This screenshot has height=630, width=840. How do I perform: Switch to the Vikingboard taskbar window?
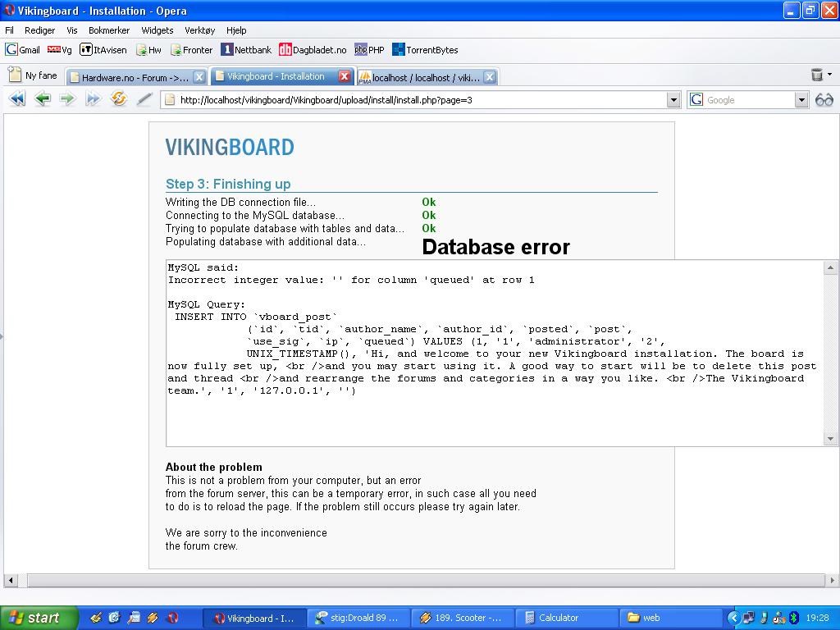click(x=255, y=619)
